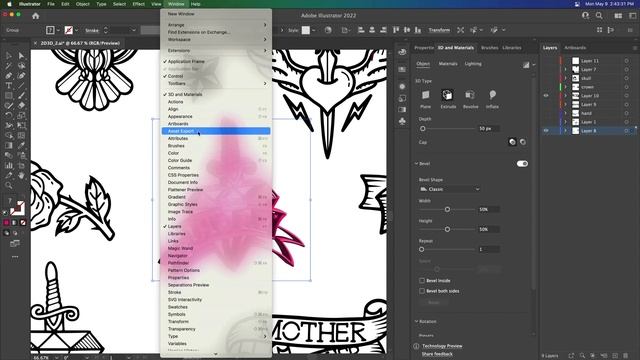The height and width of the screenshot is (360, 640).
Task: Click the Share feedback link
Action: pyautogui.click(x=437, y=354)
